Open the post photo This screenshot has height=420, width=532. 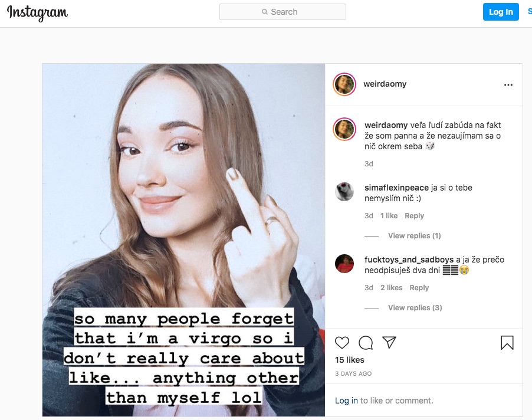183,240
